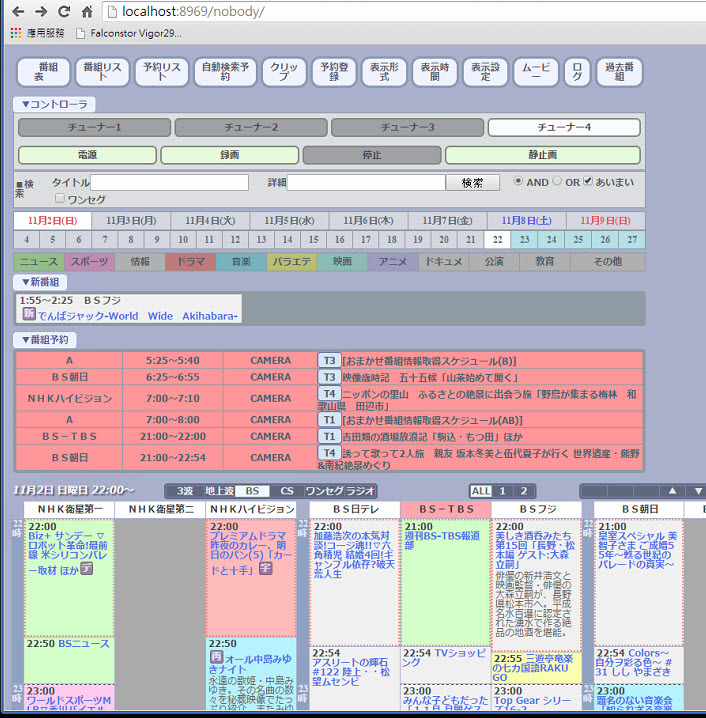Reload the page with refresh icon
Screen dimensions: 706x718
[x=64, y=12]
